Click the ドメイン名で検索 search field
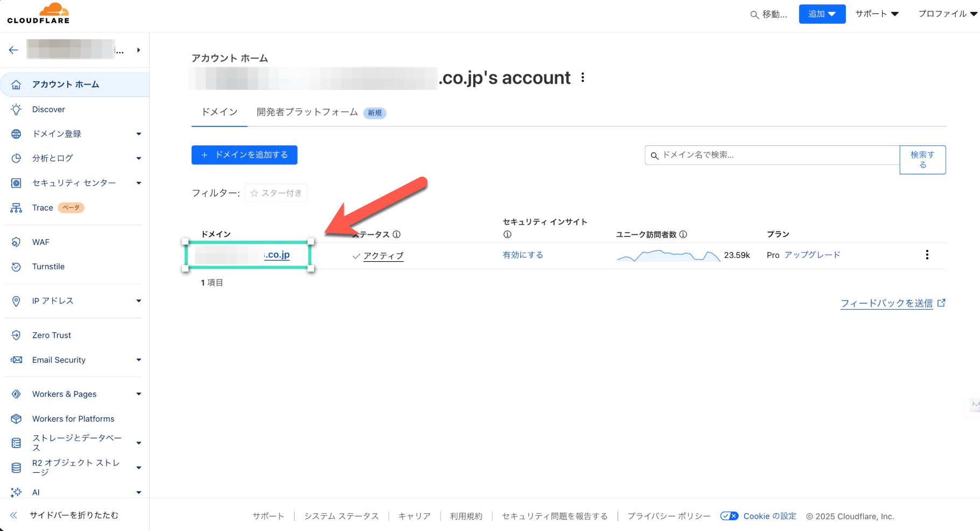 click(x=772, y=155)
